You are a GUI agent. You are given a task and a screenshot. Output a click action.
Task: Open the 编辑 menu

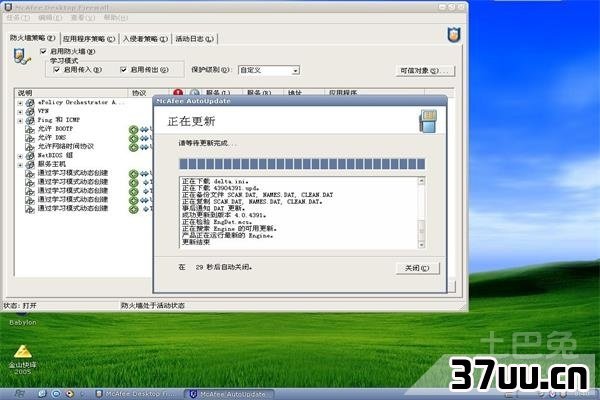pyautogui.click(x=50, y=18)
